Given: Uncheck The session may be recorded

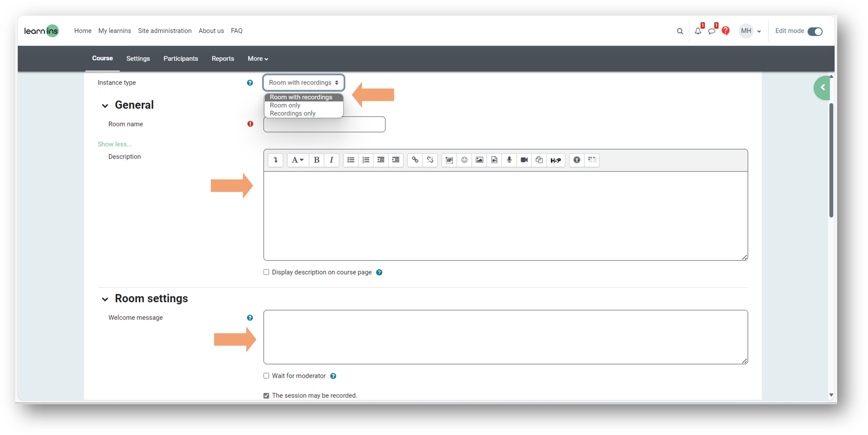Looking at the screenshot, I should (x=266, y=395).
